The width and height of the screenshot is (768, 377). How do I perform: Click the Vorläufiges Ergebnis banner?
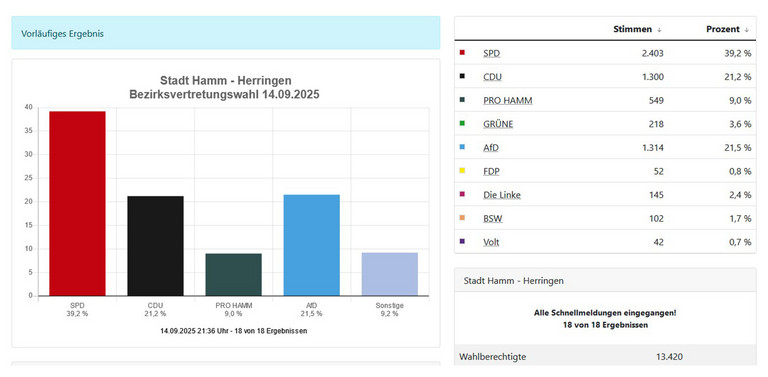point(226,33)
